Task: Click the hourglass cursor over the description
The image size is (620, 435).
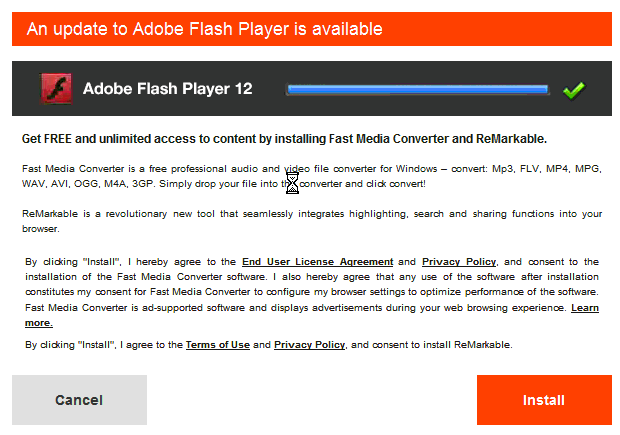Action: pyautogui.click(x=292, y=183)
